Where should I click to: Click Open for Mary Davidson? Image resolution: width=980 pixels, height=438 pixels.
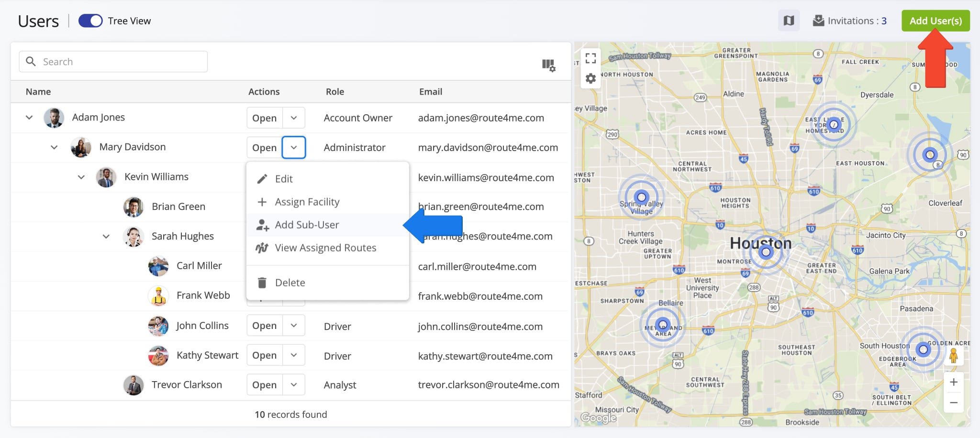point(265,147)
